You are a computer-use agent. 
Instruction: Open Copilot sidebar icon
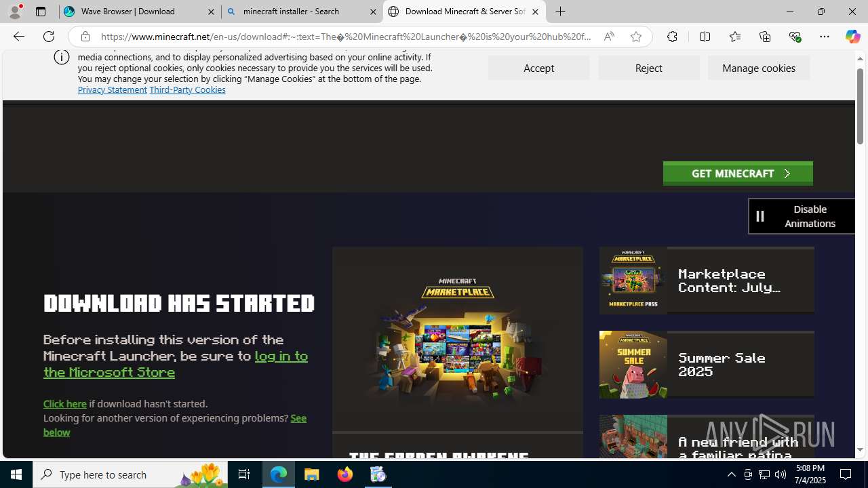(x=852, y=37)
